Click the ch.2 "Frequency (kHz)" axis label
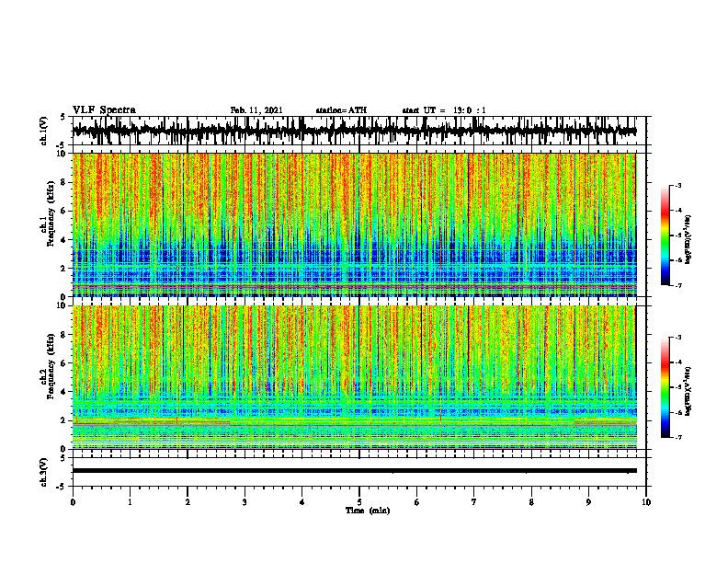Image resolution: width=728 pixels, height=563 pixels. point(51,366)
